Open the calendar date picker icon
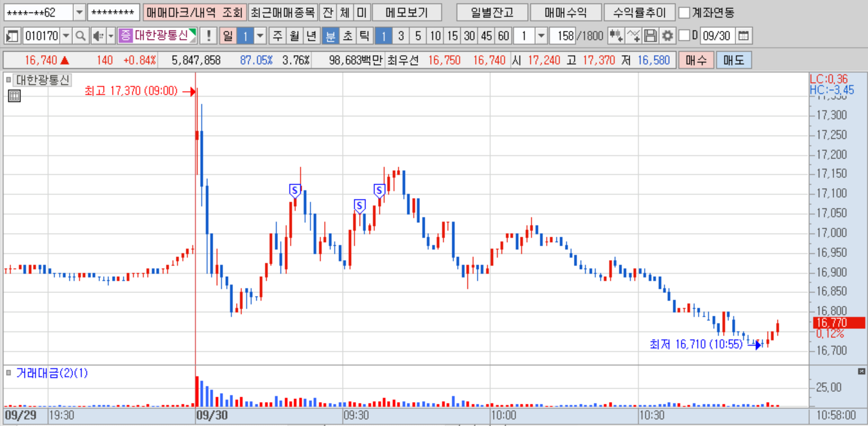This screenshot has height=426, width=868. click(743, 36)
